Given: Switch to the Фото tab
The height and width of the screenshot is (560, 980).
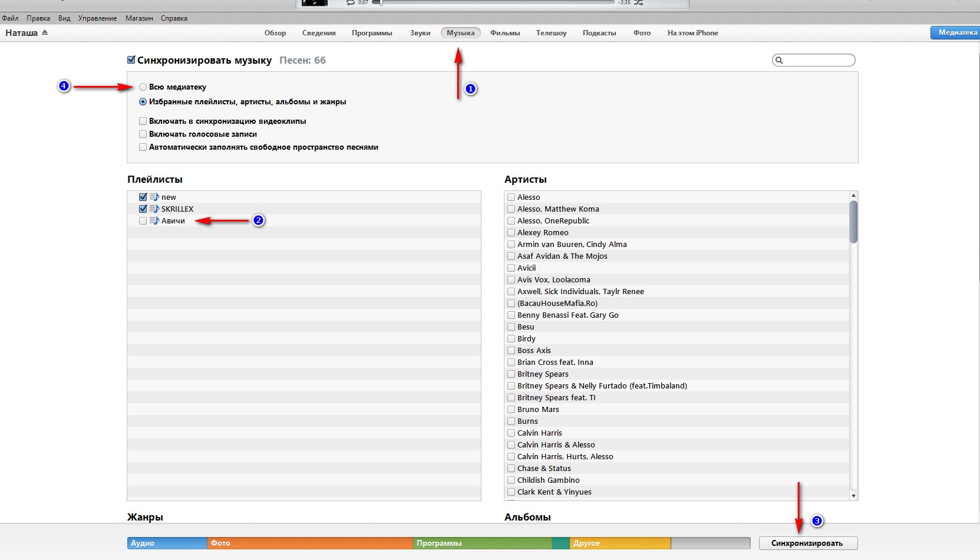Looking at the screenshot, I should [642, 33].
